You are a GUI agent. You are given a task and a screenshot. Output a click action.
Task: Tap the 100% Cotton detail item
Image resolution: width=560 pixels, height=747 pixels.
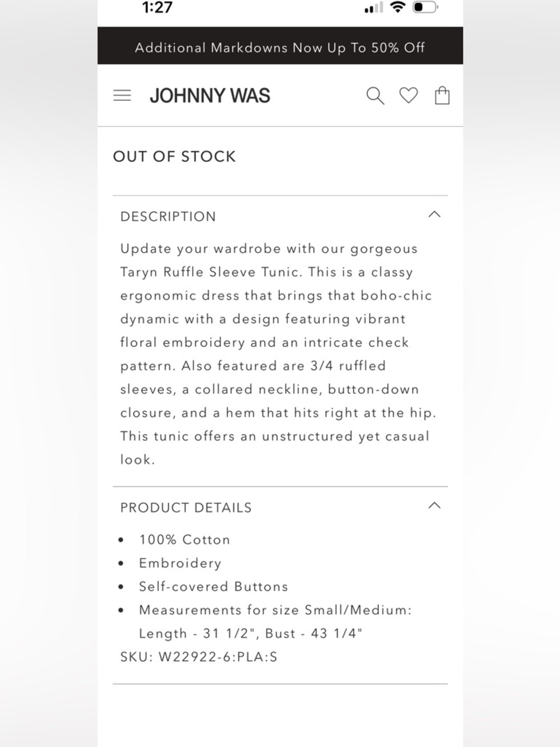tap(185, 540)
